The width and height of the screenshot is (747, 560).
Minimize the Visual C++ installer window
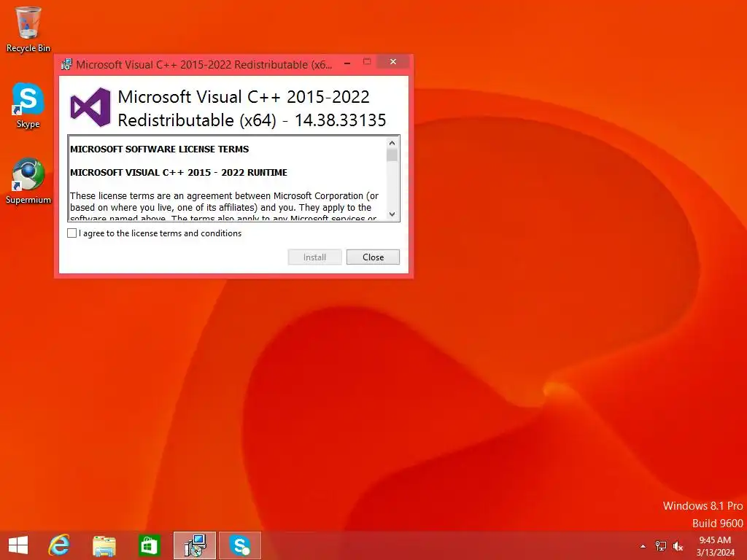click(x=348, y=63)
